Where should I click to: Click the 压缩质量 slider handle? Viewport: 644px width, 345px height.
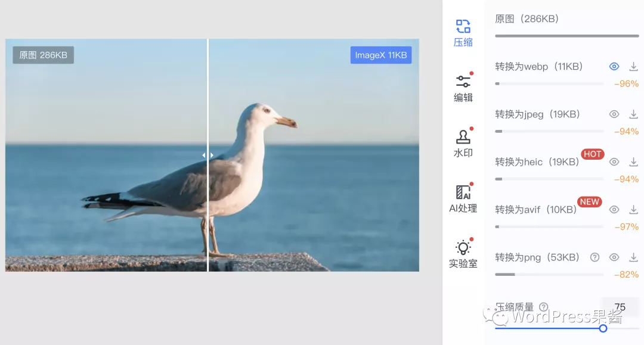[603, 328]
